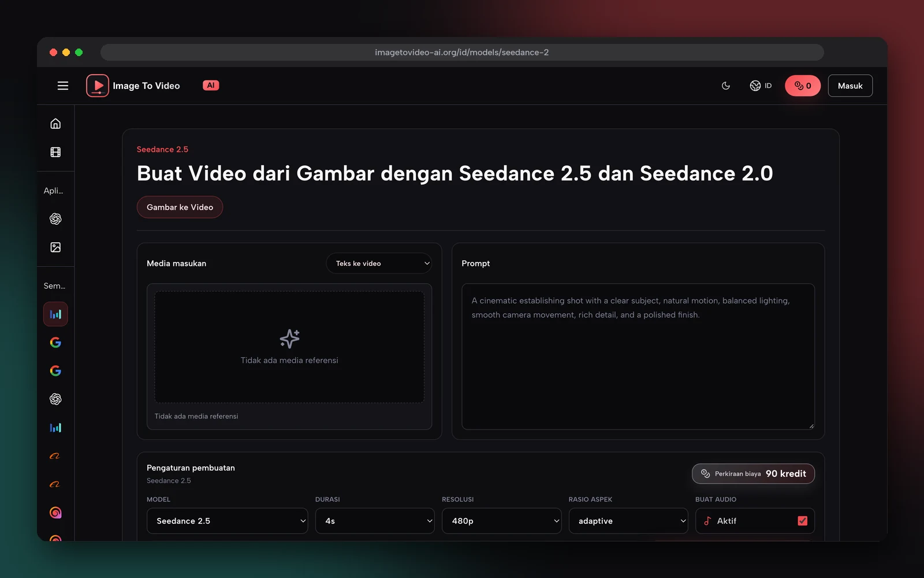
Task: Go to Home in sidebar
Action: pos(55,124)
